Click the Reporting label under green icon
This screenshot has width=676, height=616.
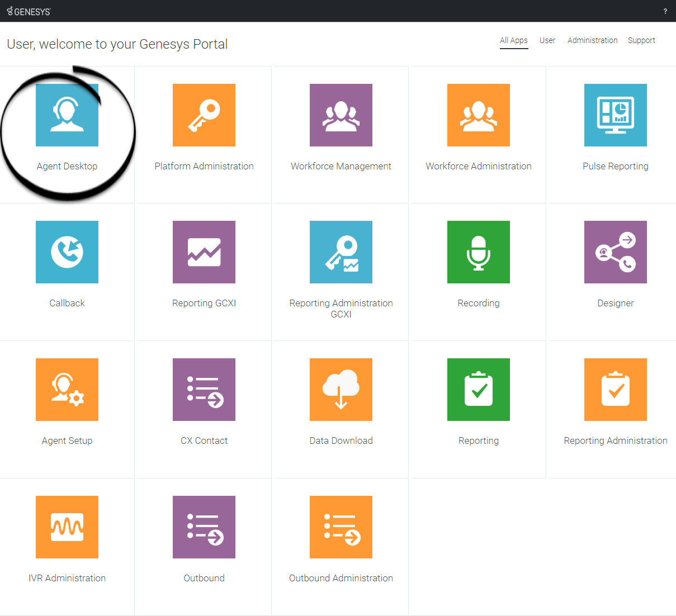(x=479, y=440)
